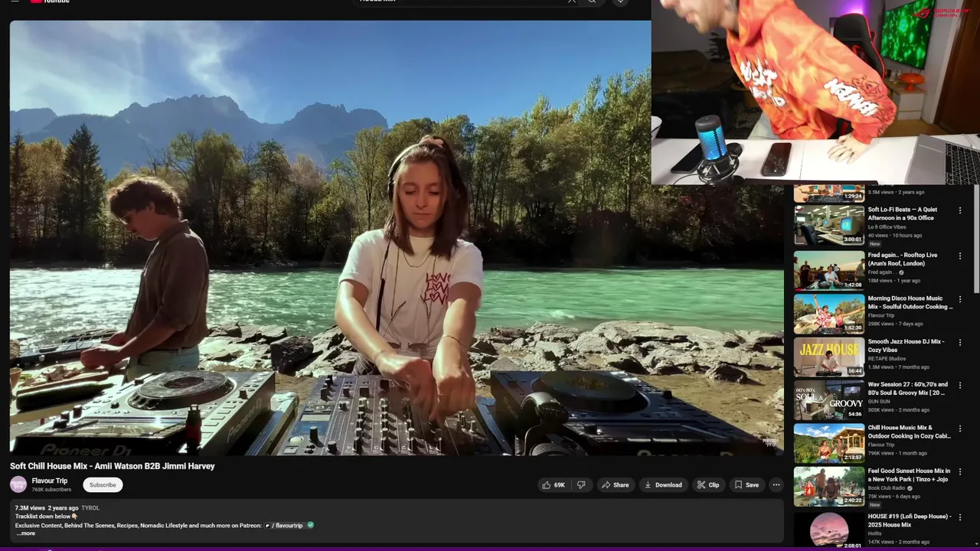This screenshot has width=980, height=551.
Task: Click Flavour Trip under Chill House Music Mix
Action: (881, 445)
